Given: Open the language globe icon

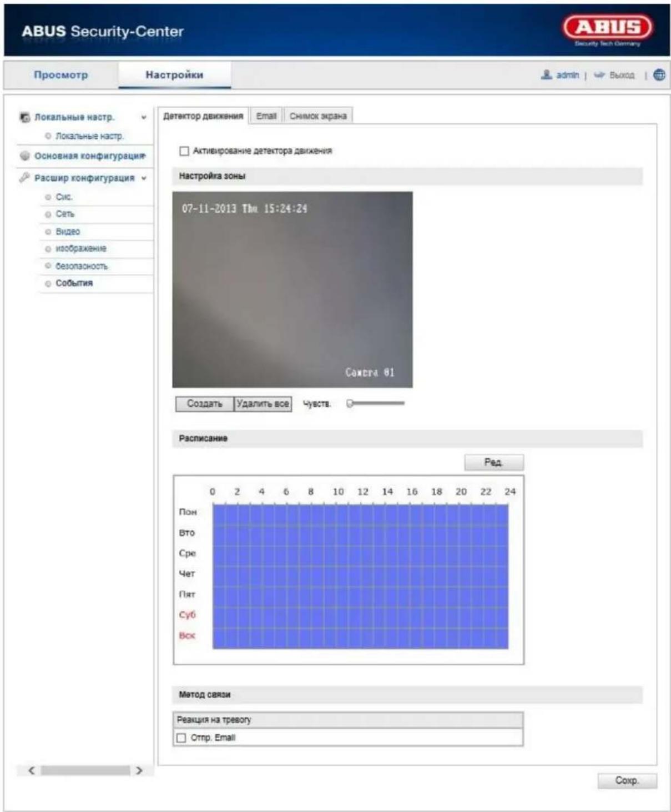Looking at the screenshot, I should tap(659, 74).
